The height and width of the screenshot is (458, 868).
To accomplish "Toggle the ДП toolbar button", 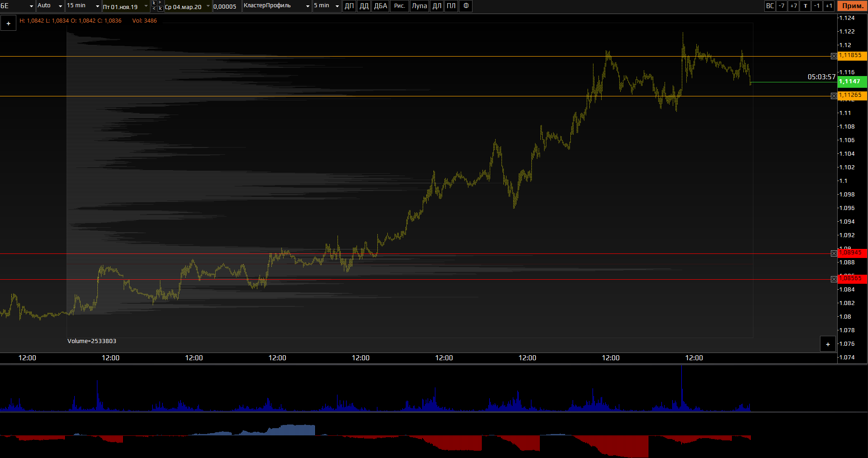I will 349,6.
